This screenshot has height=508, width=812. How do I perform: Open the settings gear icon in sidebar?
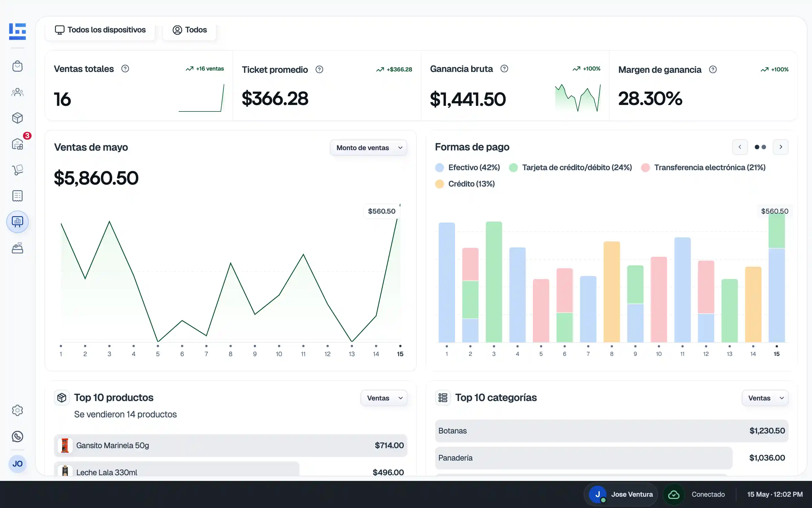pyautogui.click(x=17, y=410)
